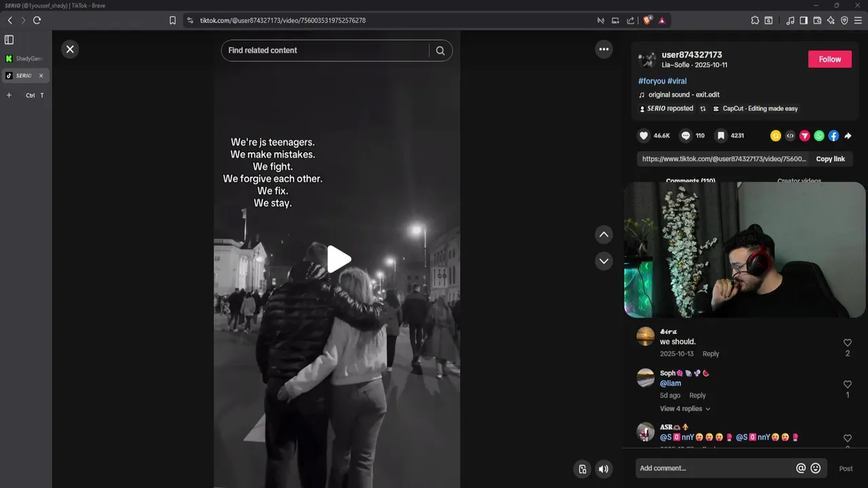Image resolution: width=868 pixels, height=488 pixels.
Task: Like Soph's @liam comment
Action: click(x=848, y=384)
